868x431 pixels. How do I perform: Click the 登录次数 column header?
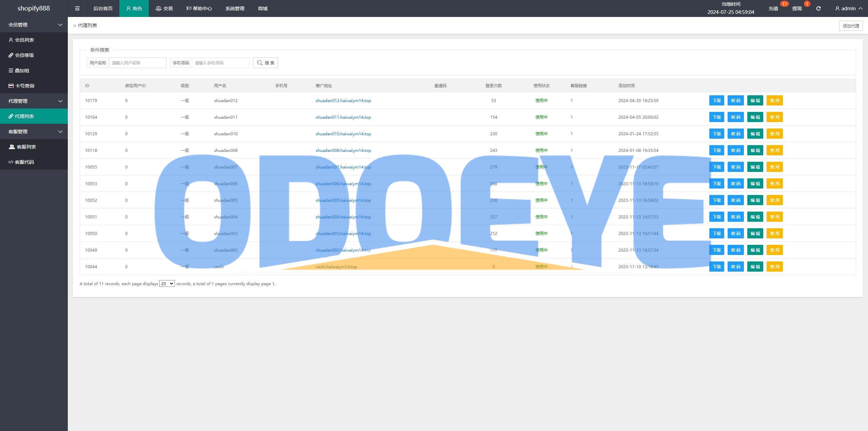click(493, 85)
